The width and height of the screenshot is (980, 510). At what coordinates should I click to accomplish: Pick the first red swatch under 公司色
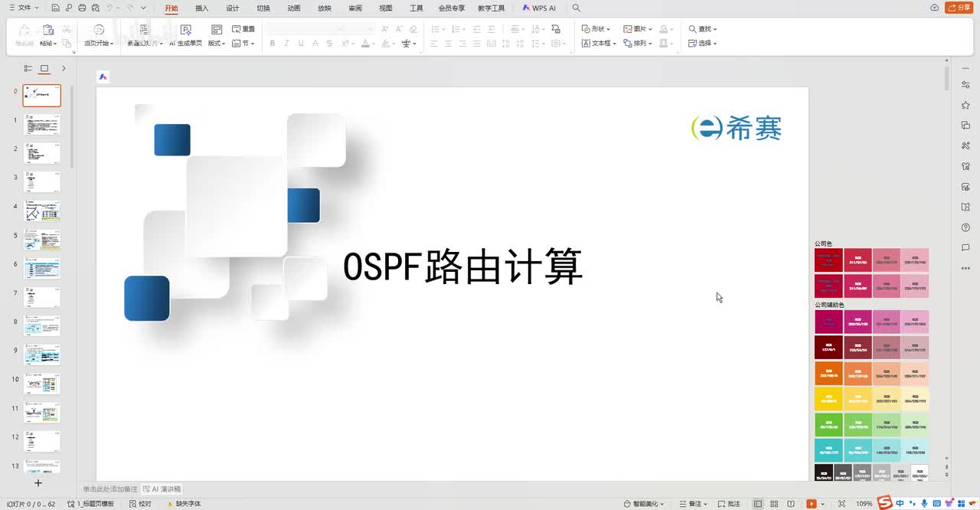(x=828, y=260)
